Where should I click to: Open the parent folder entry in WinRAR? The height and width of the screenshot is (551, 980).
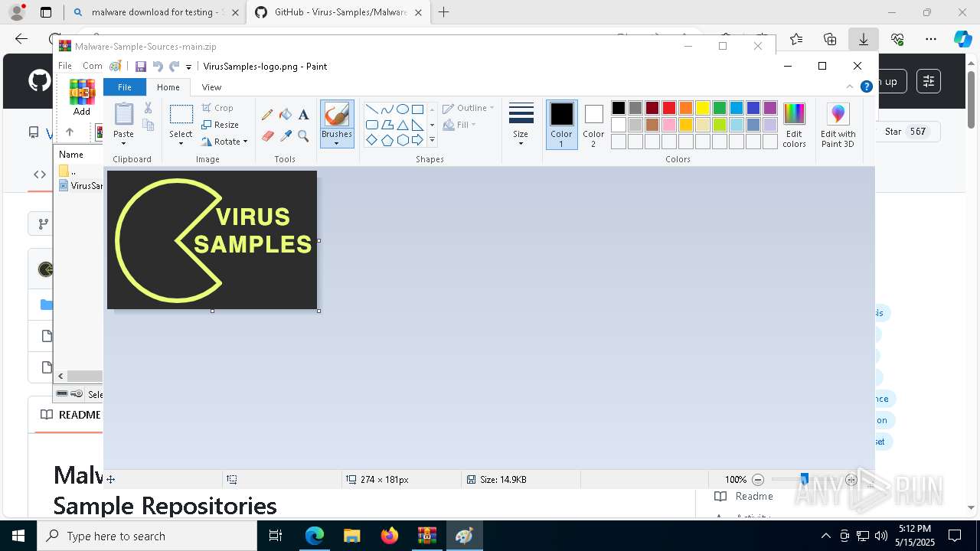(67, 171)
